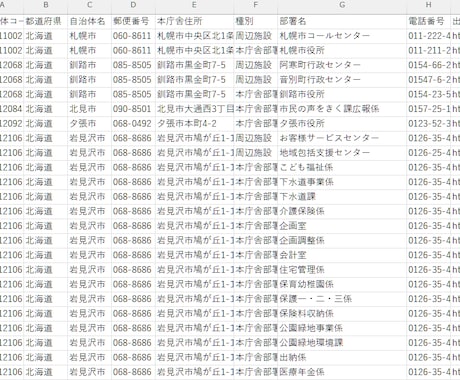Select the お客様サービスセンター cell
This screenshot has height=380, width=460.
(342, 138)
